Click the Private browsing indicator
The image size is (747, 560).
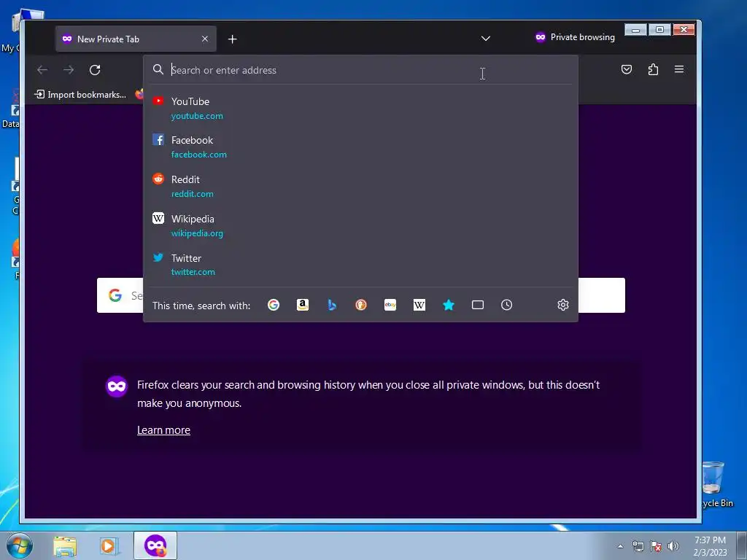[x=575, y=37]
